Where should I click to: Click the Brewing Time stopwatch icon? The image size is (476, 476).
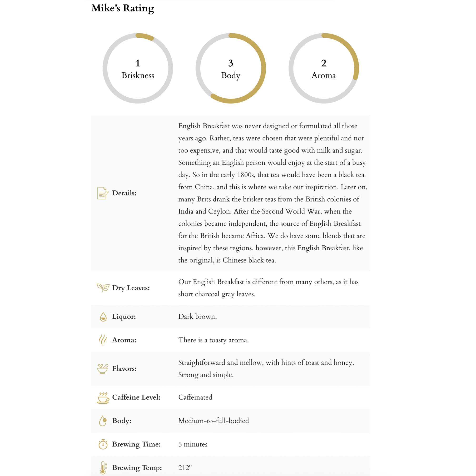[103, 444]
